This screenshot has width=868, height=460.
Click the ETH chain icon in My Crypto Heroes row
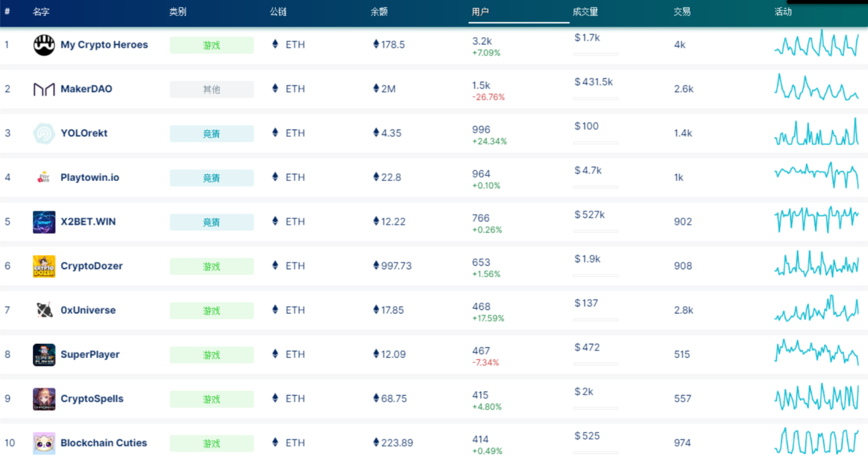click(x=276, y=44)
